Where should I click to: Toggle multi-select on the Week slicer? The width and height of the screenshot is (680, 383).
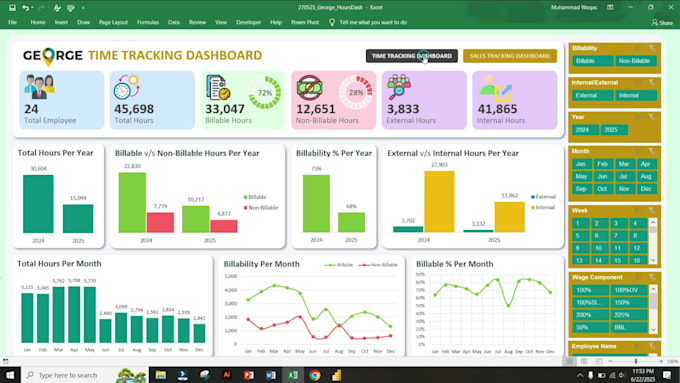[x=638, y=210]
